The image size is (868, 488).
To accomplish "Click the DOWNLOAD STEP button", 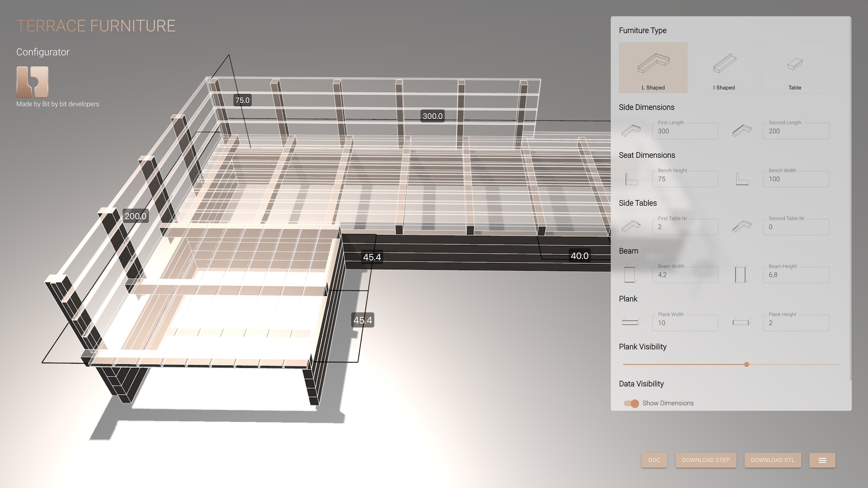I will point(706,460).
